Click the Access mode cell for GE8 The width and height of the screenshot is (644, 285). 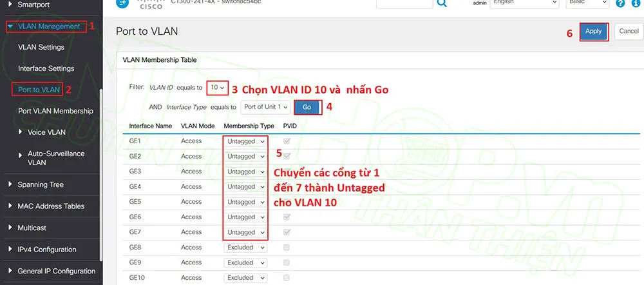point(191,247)
